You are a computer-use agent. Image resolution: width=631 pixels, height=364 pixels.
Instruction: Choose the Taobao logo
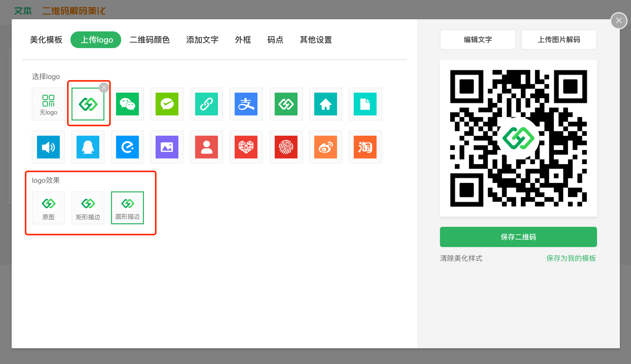365,147
